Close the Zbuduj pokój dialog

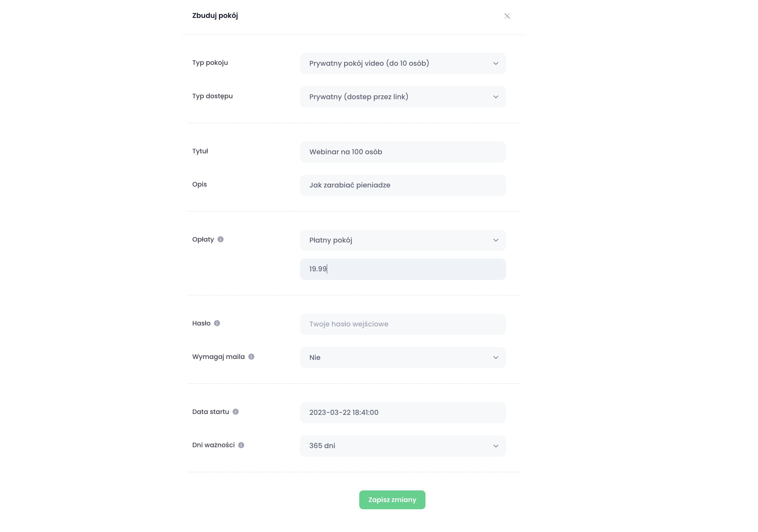(x=507, y=16)
